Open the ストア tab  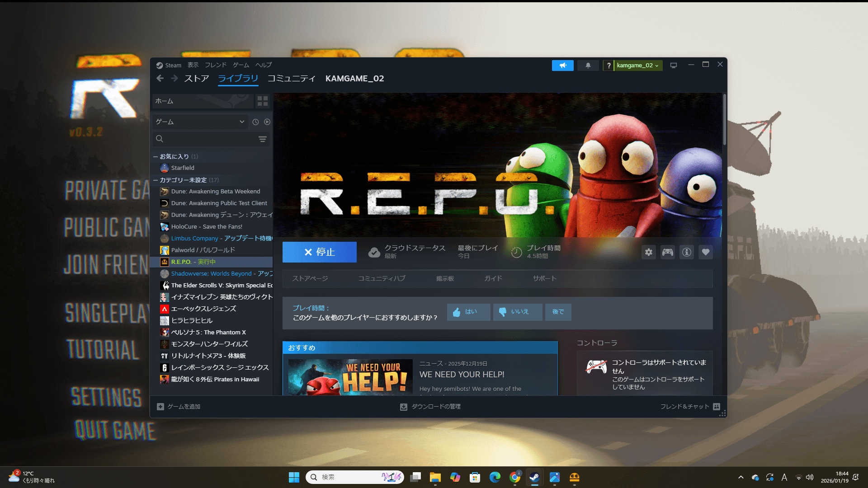tap(196, 79)
